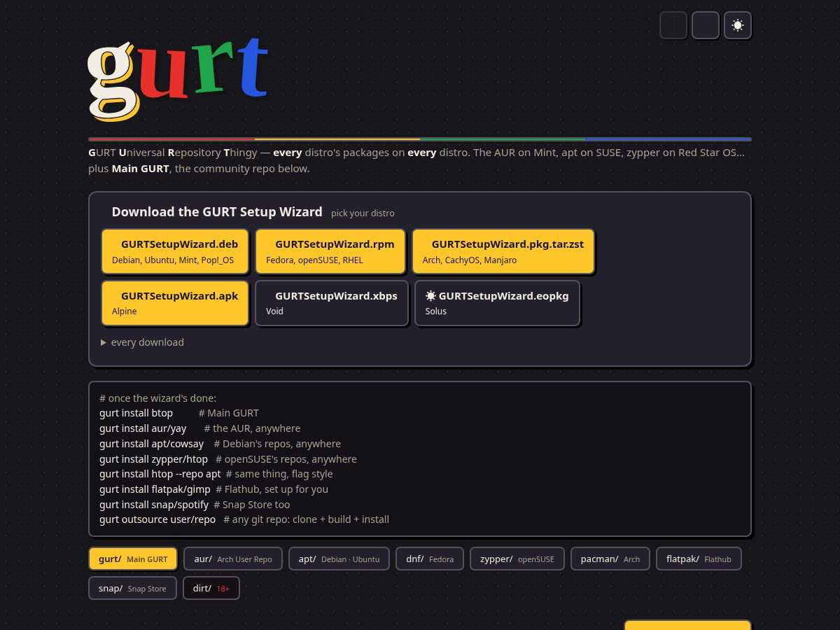Click the 'gurt install htop --repo apt' line
The height and width of the screenshot is (630, 840).
coord(216,474)
